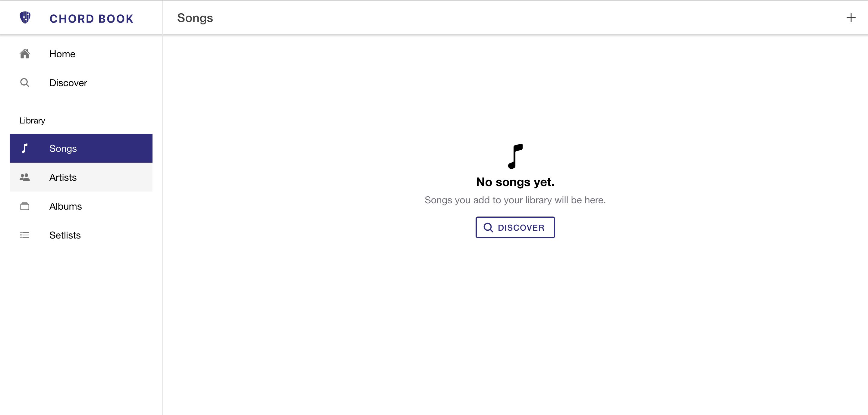Click the DISCOVER button
The height and width of the screenshot is (415, 868).
pos(514,227)
